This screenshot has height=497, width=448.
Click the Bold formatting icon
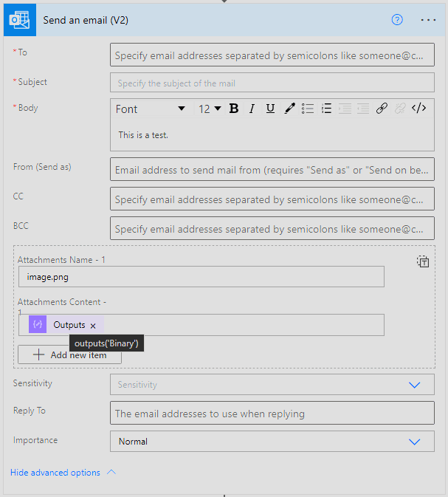[234, 109]
